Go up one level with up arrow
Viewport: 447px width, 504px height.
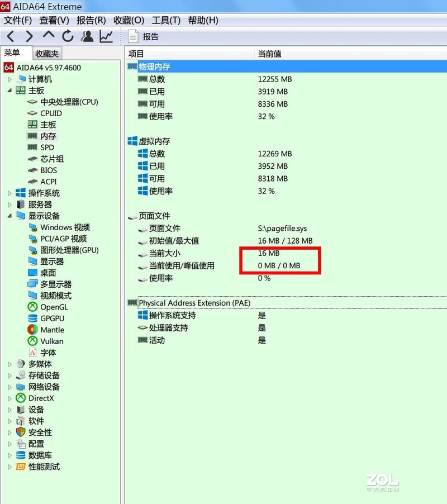tap(49, 35)
